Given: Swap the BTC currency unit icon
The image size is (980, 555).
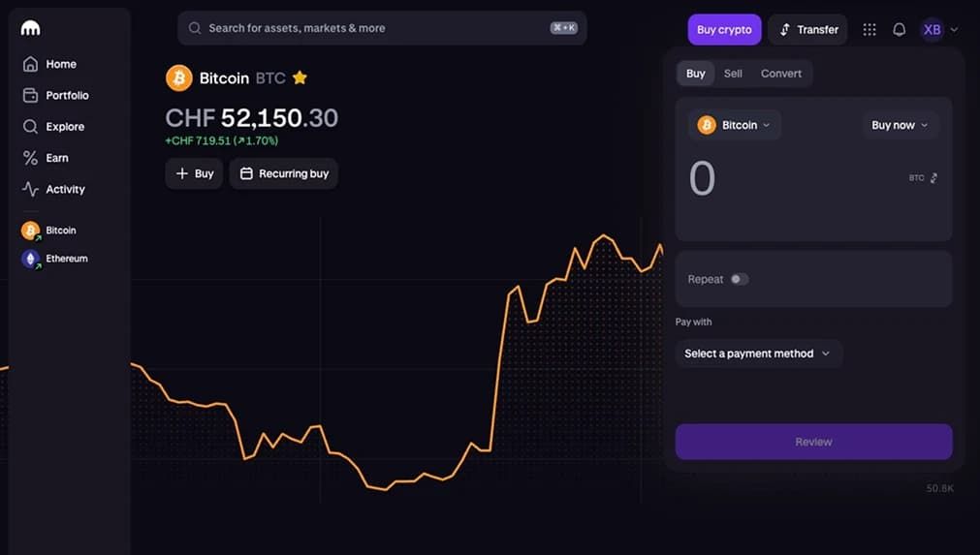Looking at the screenshot, I should (x=933, y=178).
